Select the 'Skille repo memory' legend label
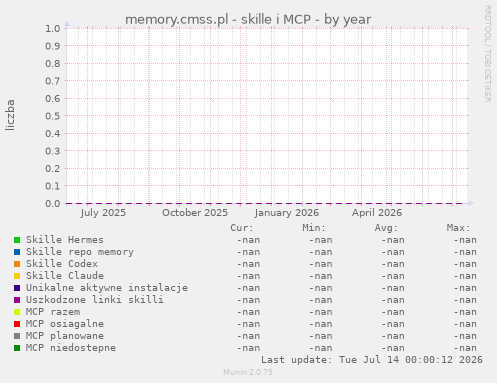497x383 pixels. 80,252
